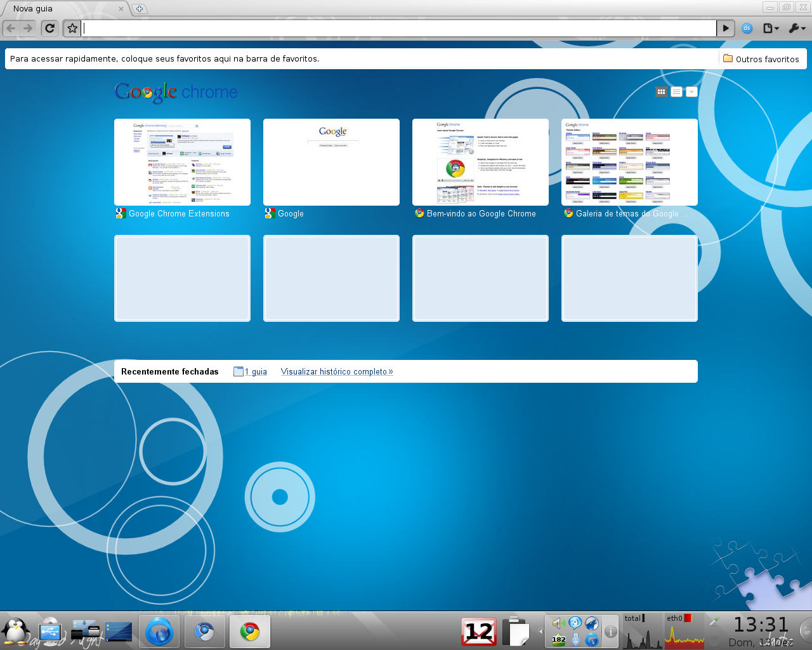Open Galeria de temas do Google thumbnail
Image resolution: width=812 pixels, height=650 pixels.
[629, 162]
